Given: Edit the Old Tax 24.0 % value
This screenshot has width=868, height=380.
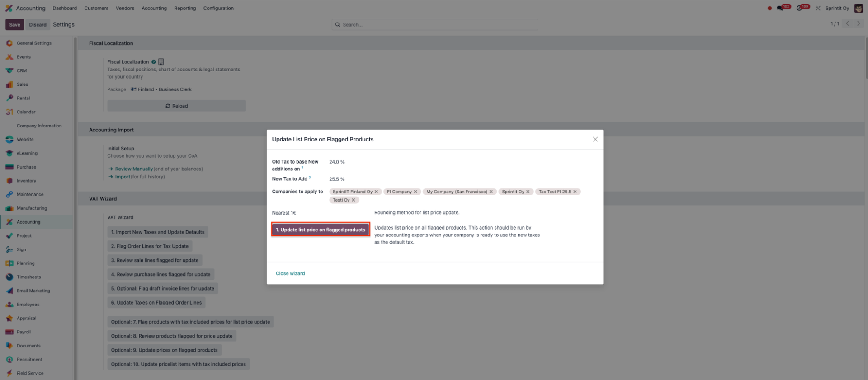Looking at the screenshot, I should tap(337, 162).
